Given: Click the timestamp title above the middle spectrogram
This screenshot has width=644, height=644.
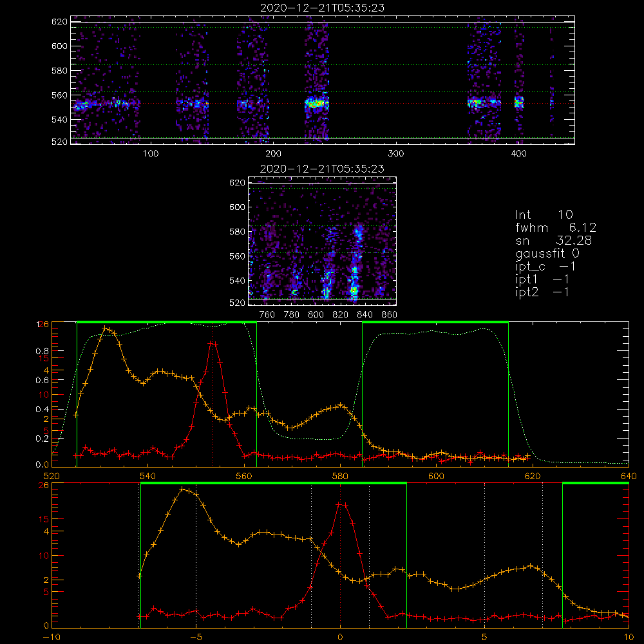Looking at the screenshot, I should tap(323, 169).
